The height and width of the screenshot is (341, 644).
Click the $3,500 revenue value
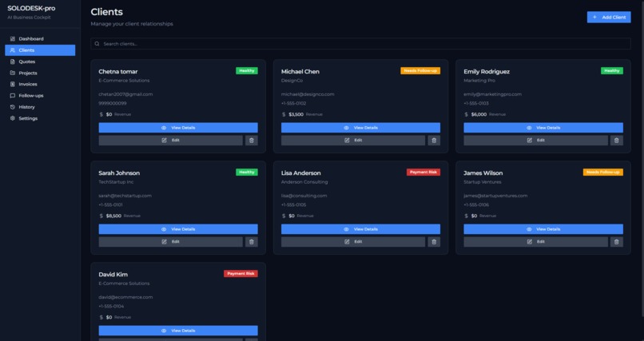(x=296, y=114)
